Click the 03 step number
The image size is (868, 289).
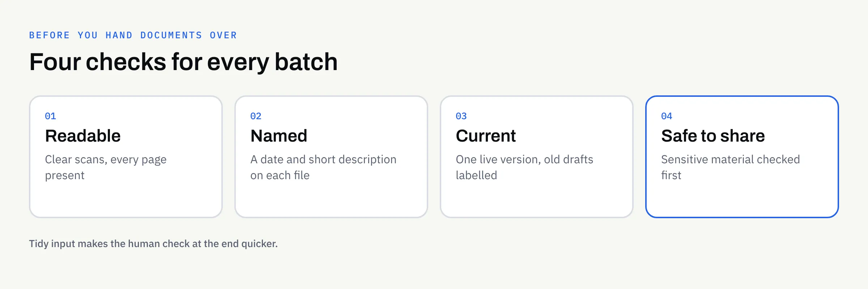[x=461, y=116]
